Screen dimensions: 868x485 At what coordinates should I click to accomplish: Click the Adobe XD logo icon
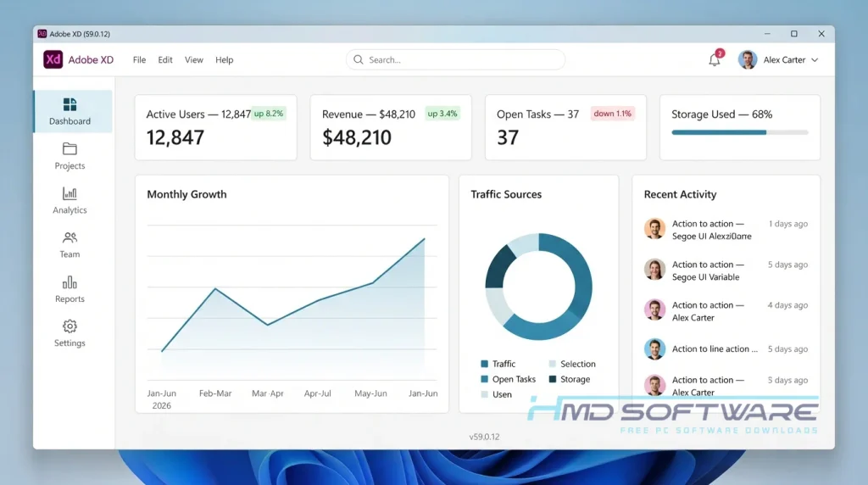[x=53, y=59]
